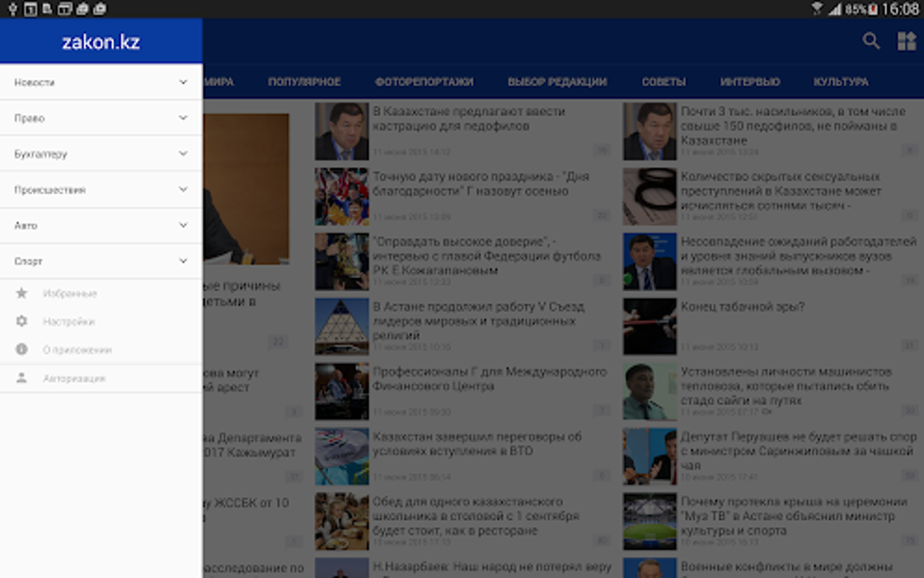Tap pyramid thumbnail of Астана съезд article
Image resolution: width=924 pixels, height=578 pixels.
point(342,326)
